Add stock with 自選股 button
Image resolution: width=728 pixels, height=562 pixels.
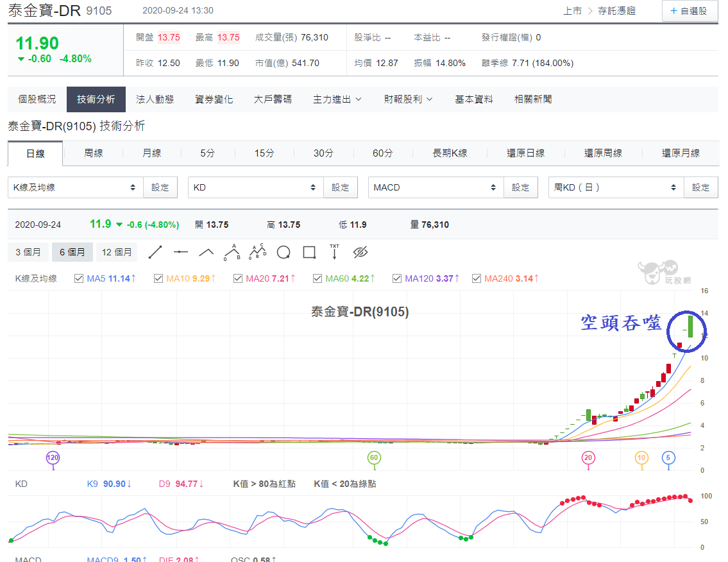(689, 11)
